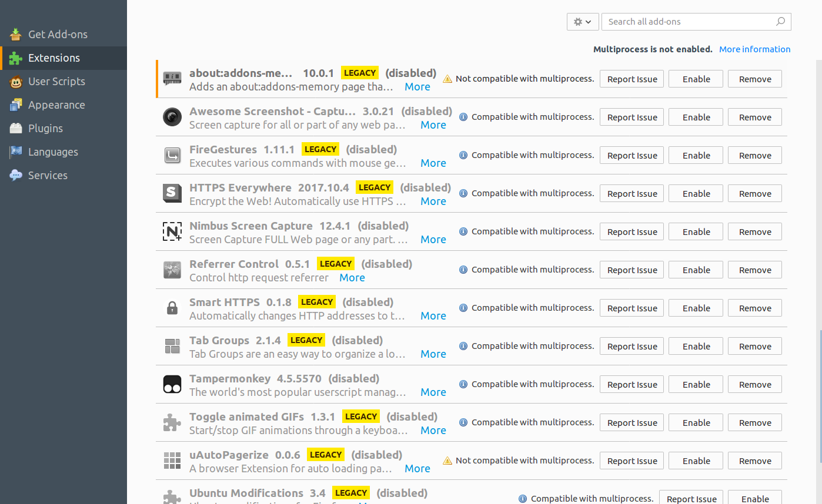This screenshot has width=822, height=504.
Task: Report Issue for HTTPS Everywhere
Action: [x=632, y=193]
